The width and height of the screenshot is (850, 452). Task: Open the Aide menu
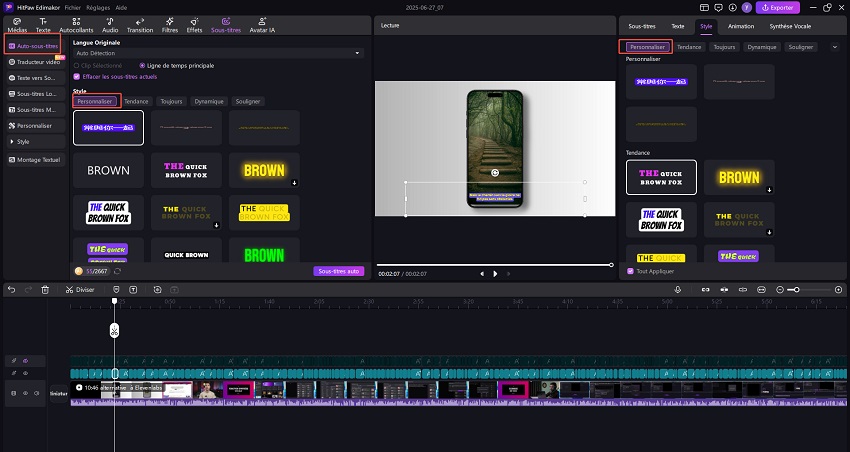121,8
